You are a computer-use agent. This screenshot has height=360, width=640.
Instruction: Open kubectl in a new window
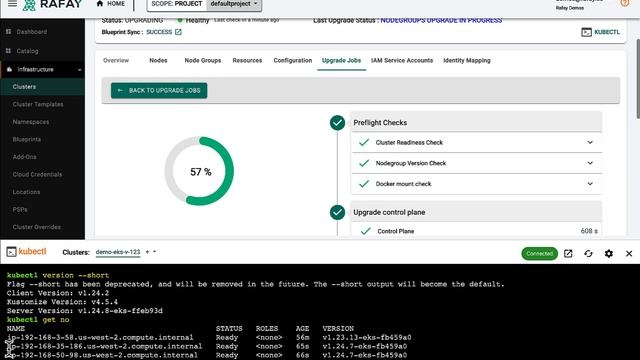point(568,253)
